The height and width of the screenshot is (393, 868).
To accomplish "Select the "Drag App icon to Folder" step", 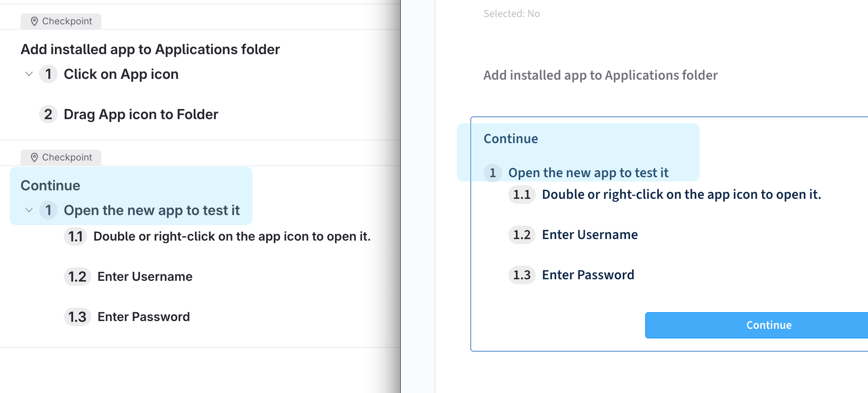I will coord(141,114).
